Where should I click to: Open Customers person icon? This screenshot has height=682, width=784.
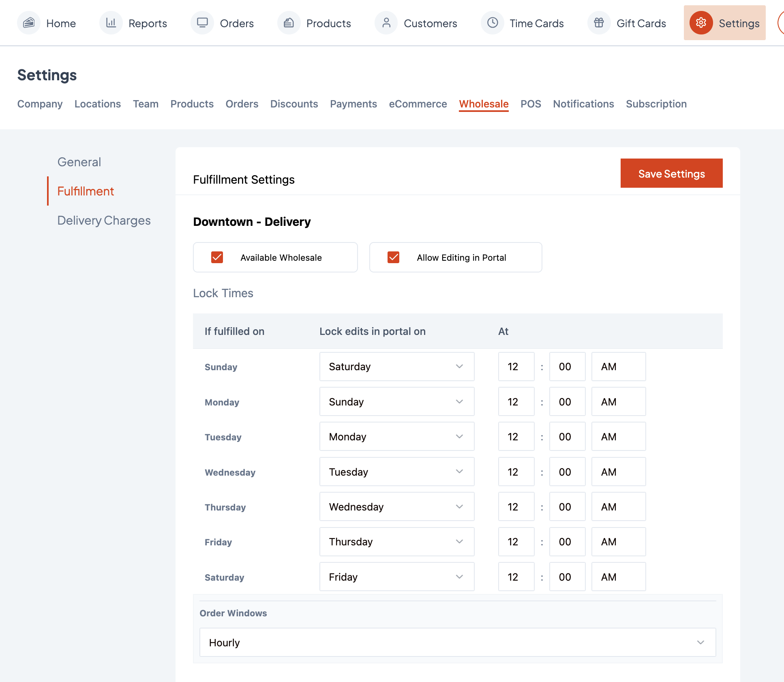386,23
